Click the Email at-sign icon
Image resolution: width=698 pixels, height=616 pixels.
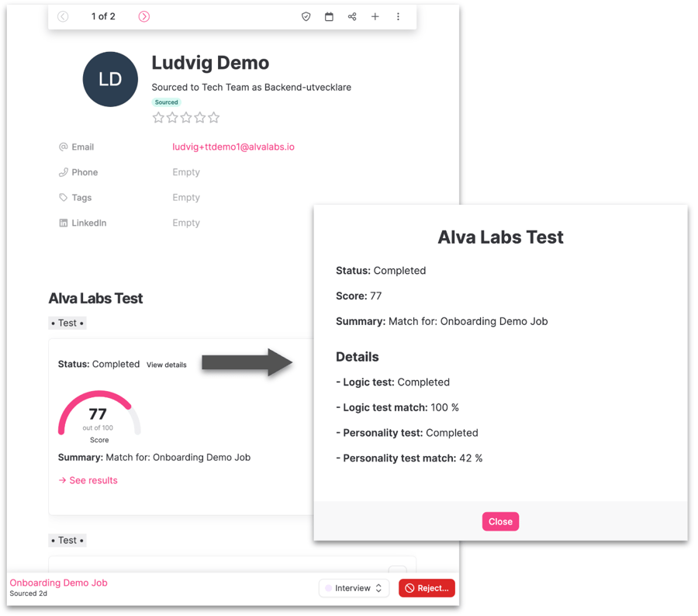click(x=64, y=147)
